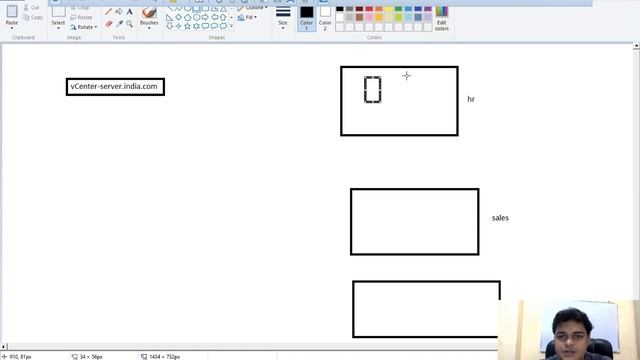
Task: Select the Color picker eyedropper tool
Action: point(119,24)
